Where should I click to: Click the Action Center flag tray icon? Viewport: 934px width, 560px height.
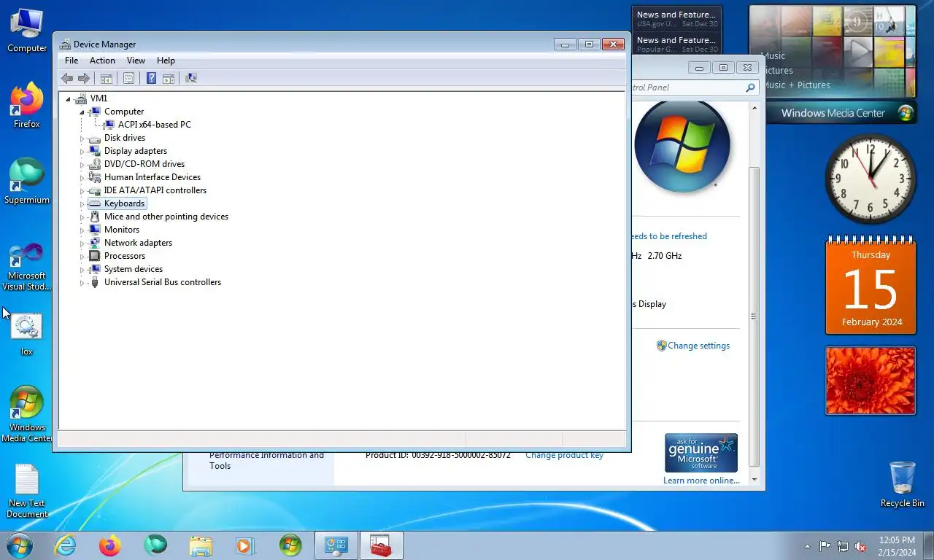pyautogui.click(x=825, y=546)
